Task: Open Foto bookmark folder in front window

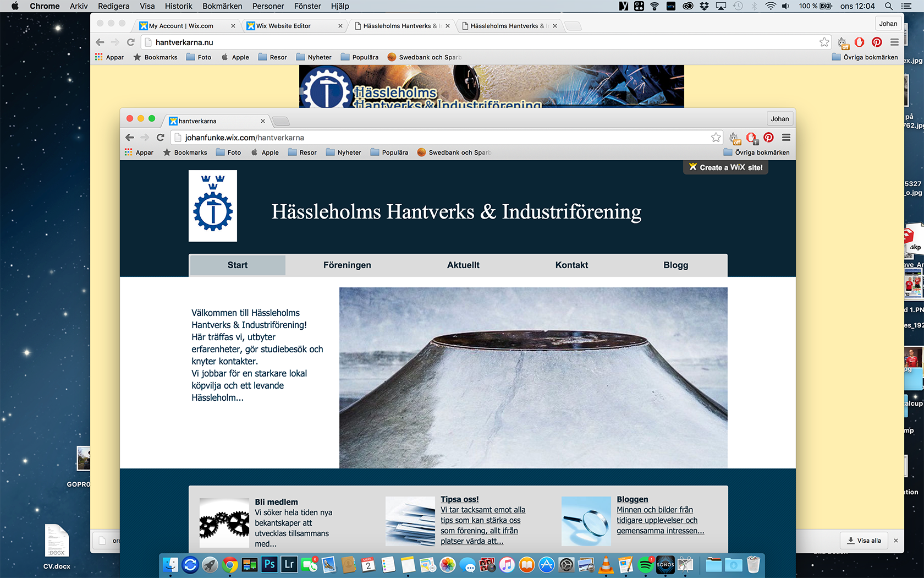Action: [x=229, y=152]
